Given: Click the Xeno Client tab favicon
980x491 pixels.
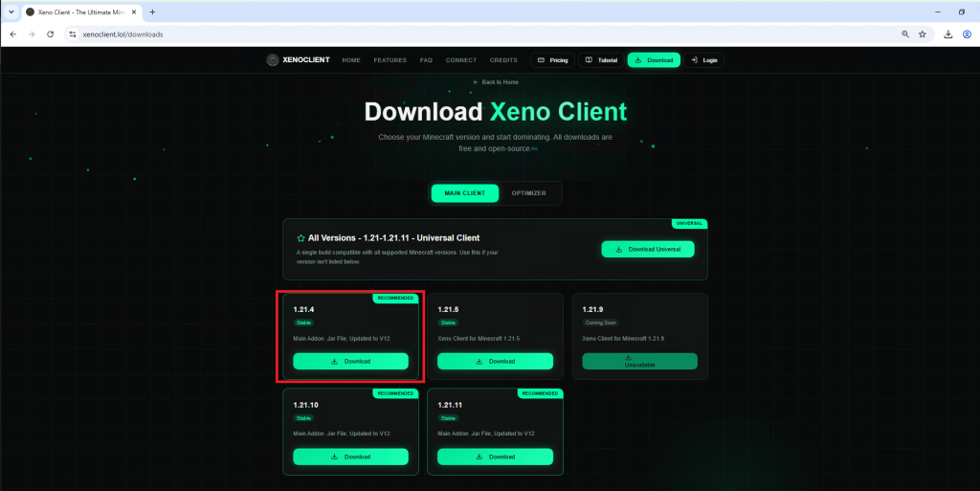Looking at the screenshot, I should click(x=30, y=11).
